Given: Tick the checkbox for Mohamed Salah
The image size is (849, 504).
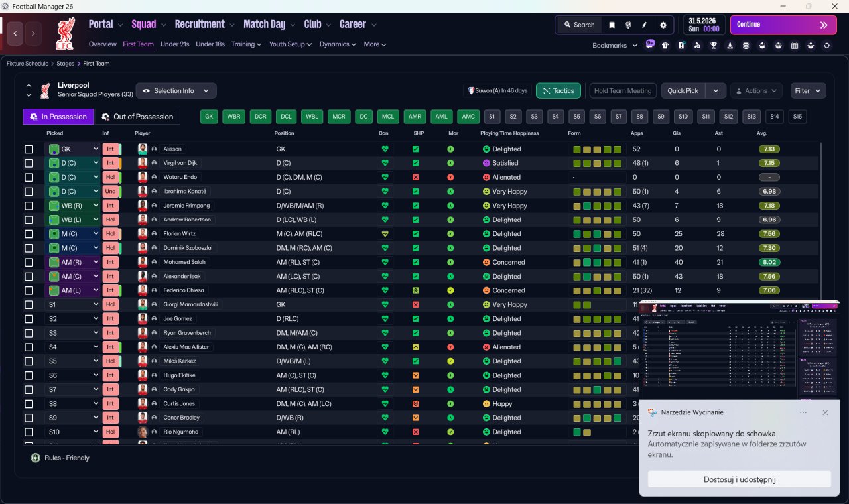Looking at the screenshot, I should 29,262.
